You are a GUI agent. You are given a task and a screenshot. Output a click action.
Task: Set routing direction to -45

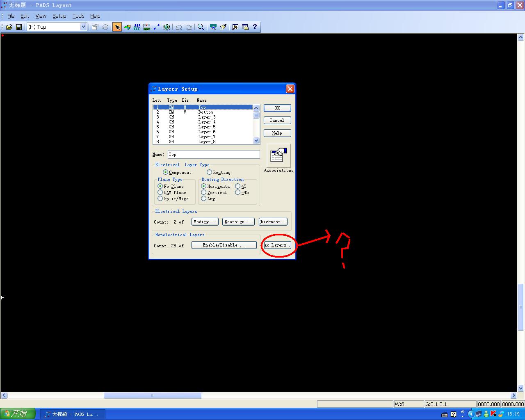[238, 192]
